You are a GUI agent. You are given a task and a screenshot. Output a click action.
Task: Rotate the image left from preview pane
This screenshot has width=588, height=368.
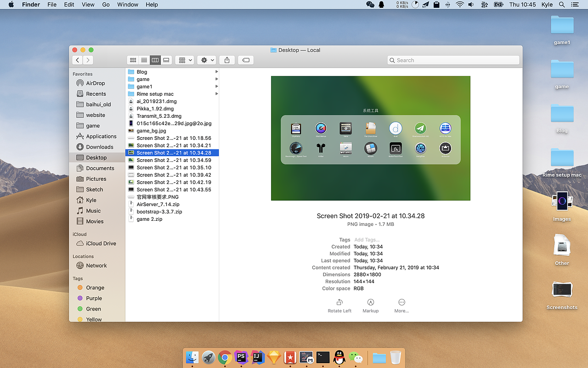(x=339, y=306)
